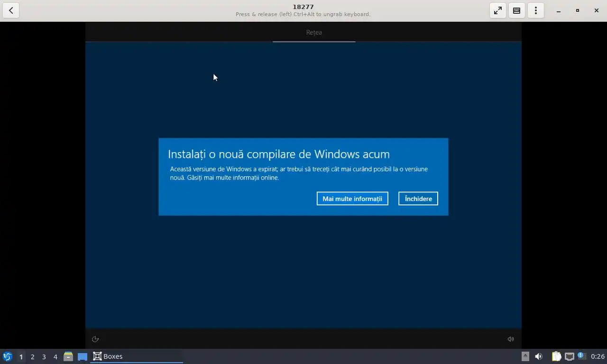Switch to workspace 3
This screenshot has height=364, width=607.
pyautogui.click(x=44, y=356)
